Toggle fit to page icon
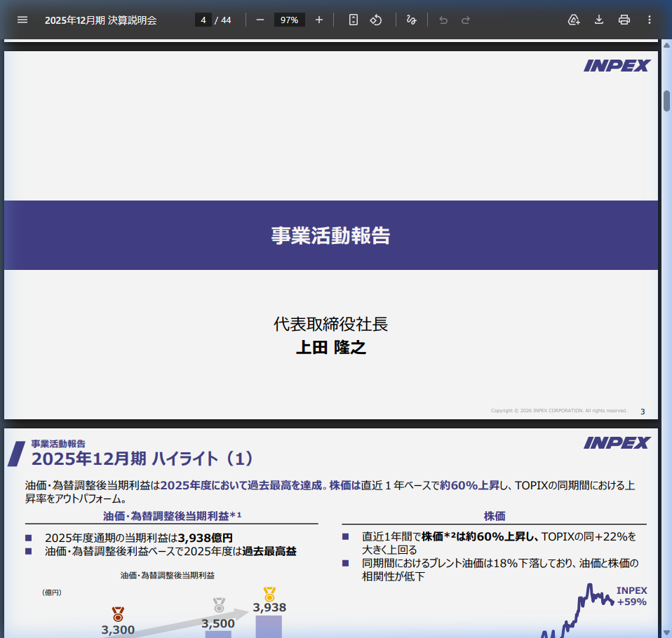Viewport: 672px width, 638px height. point(353,20)
